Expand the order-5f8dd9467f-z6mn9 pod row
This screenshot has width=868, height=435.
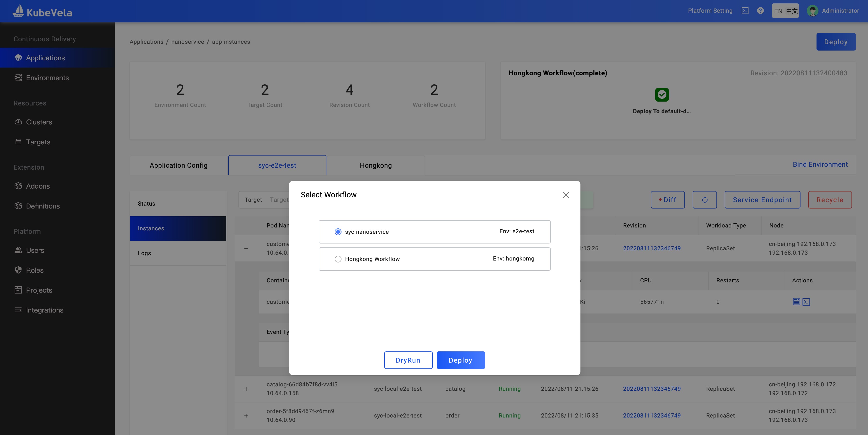tap(246, 416)
